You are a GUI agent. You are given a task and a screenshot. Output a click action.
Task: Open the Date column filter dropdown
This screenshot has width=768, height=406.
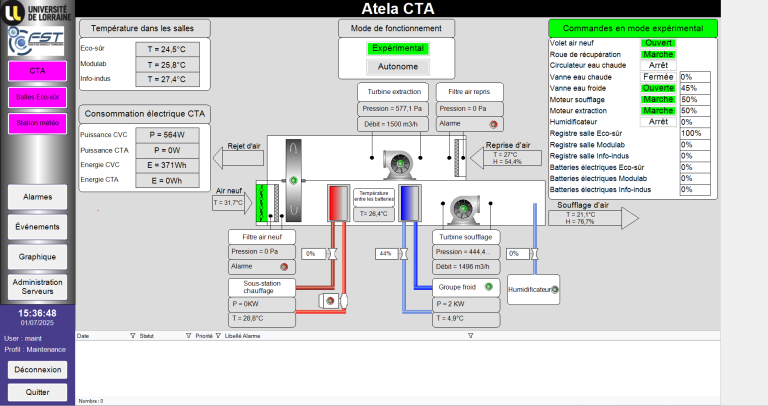[132, 336]
